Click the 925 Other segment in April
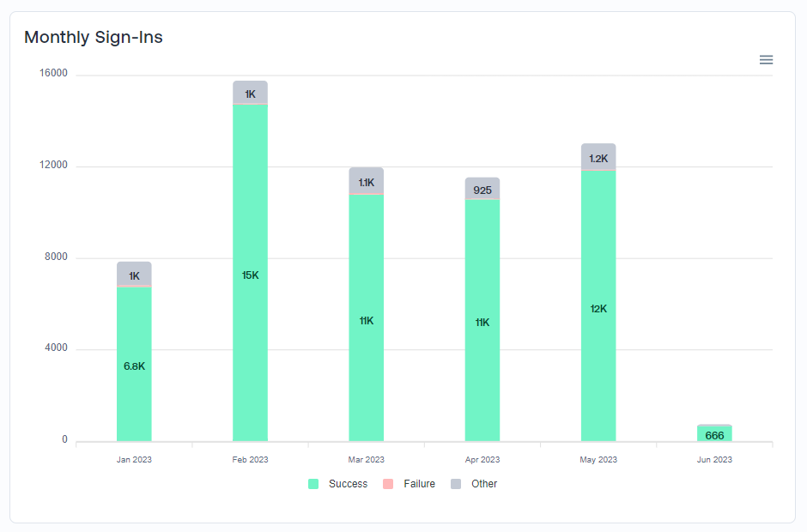 [x=482, y=189]
